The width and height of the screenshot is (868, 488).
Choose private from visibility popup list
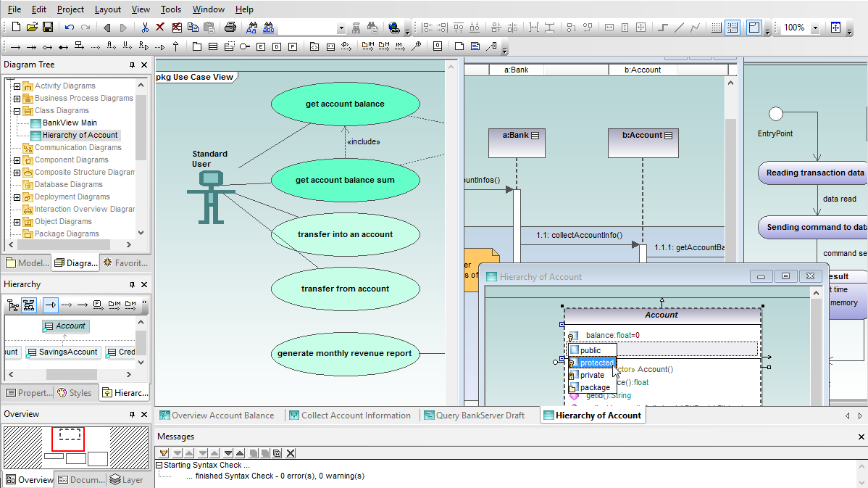click(x=591, y=375)
